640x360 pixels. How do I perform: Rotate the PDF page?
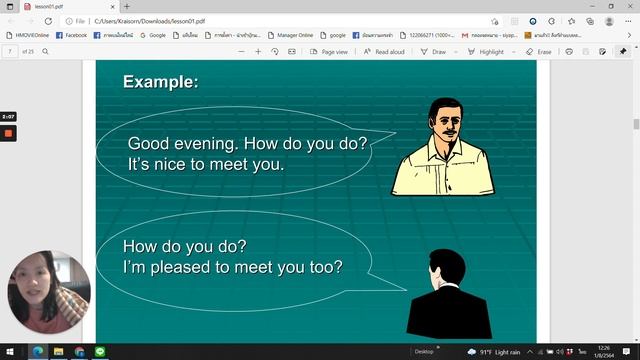275,52
